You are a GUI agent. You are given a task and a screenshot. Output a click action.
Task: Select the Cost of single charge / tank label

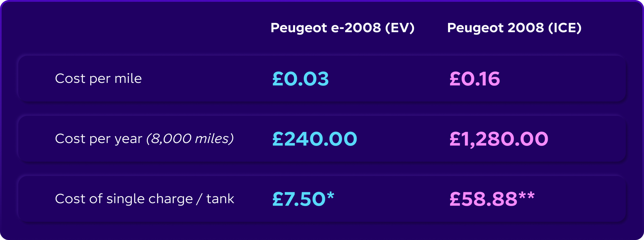pos(145,199)
